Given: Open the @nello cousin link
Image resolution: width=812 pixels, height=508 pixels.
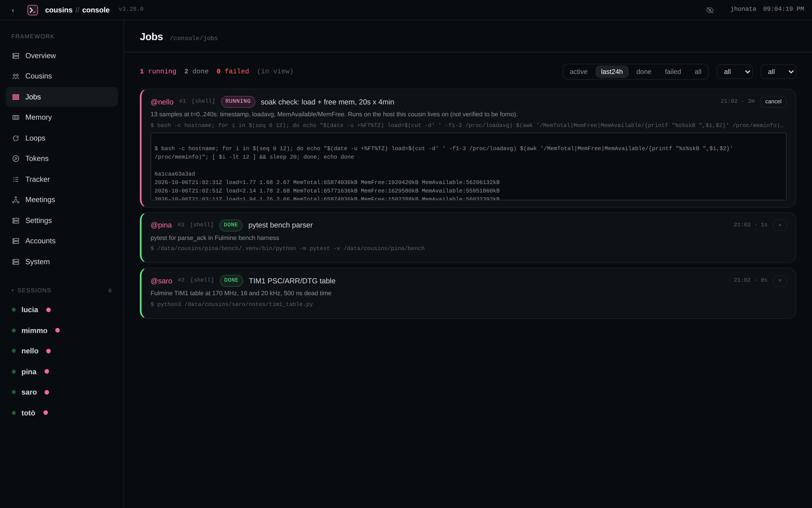Looking at the screenshot, I should [162, 102].
